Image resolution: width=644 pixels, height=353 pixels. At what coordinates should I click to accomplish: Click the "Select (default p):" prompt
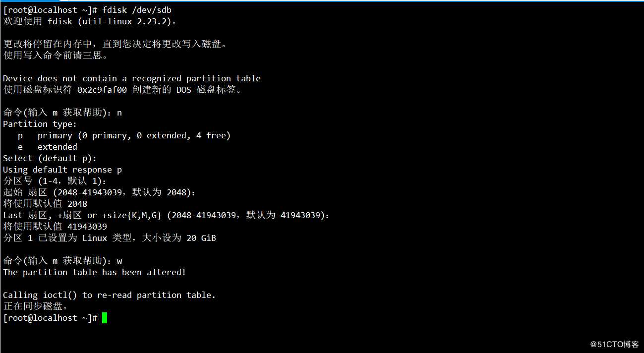50,158
